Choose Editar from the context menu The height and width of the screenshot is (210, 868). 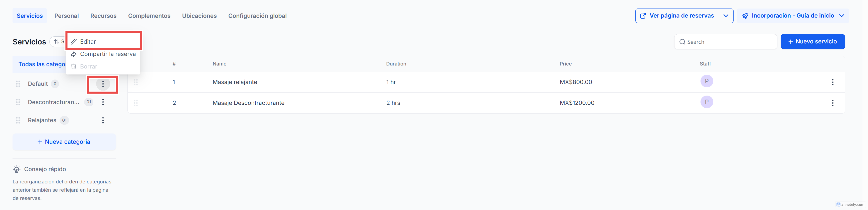[x=88, y=42]
